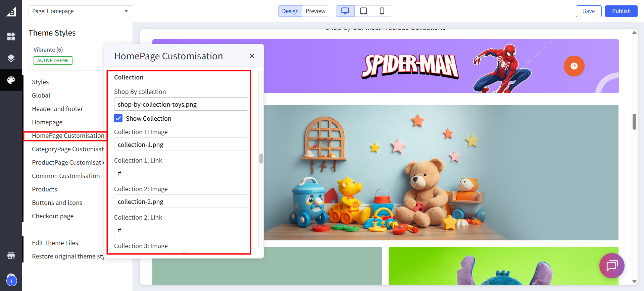Open Global theme settings

point(41,96)
